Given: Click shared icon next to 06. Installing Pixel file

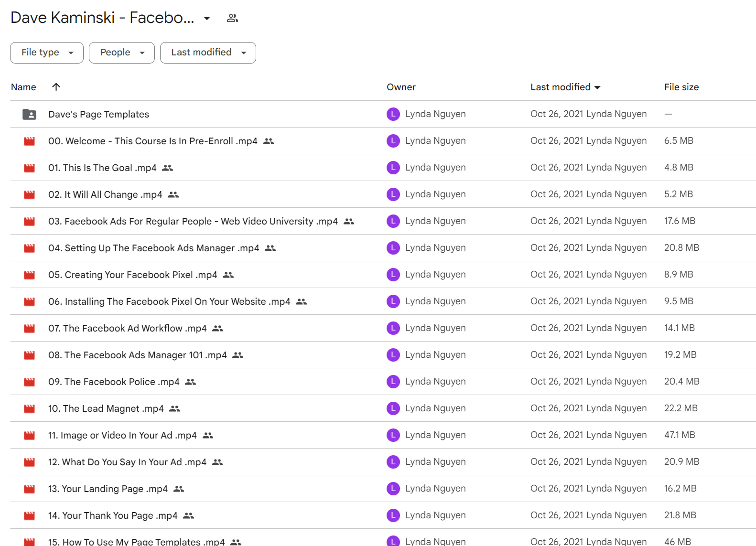Looking at the screenshot, I should click(301, 301).
